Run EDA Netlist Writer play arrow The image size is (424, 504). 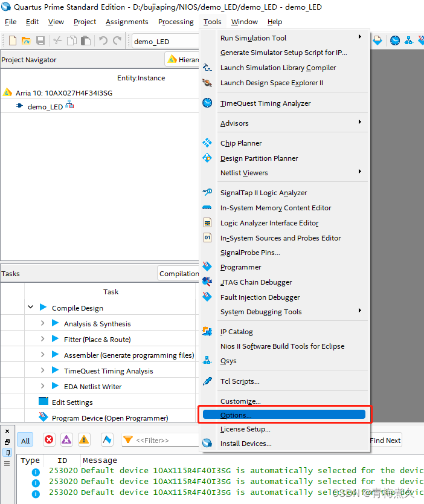55,386
